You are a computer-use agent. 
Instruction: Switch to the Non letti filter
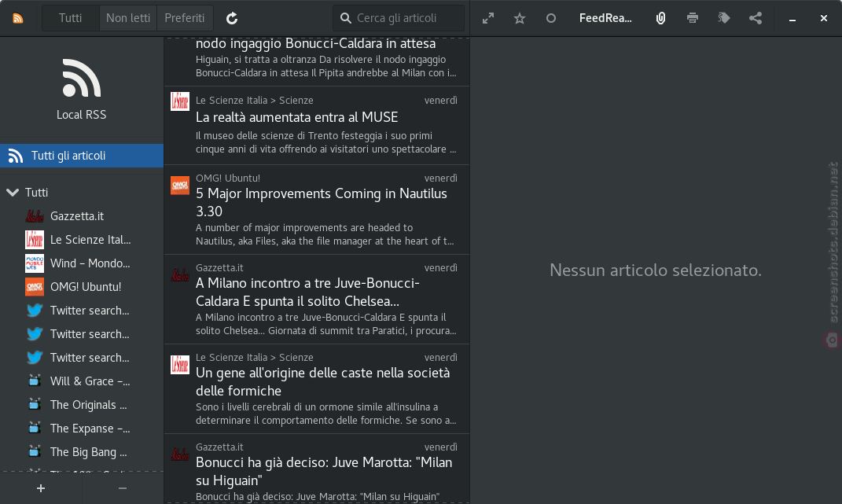click(x=128, y=18)
